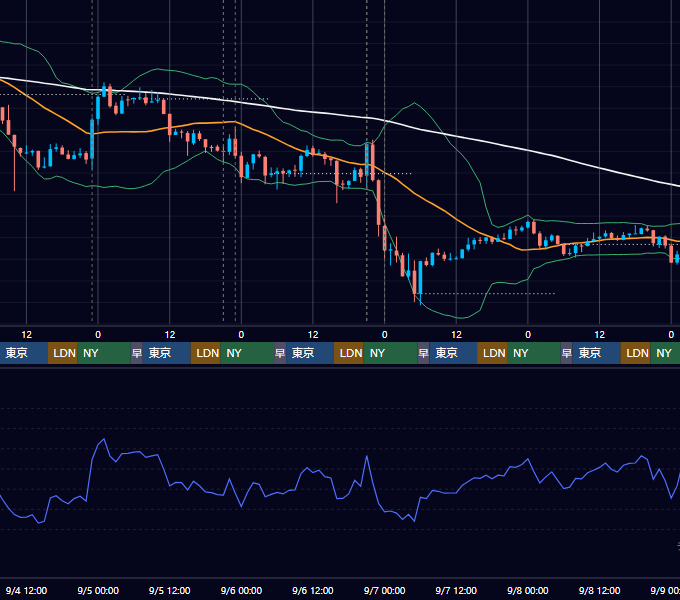Click the 9/4 12:00 date axis label
Screen dimensions: 680x600
click(x=26, y=590)
